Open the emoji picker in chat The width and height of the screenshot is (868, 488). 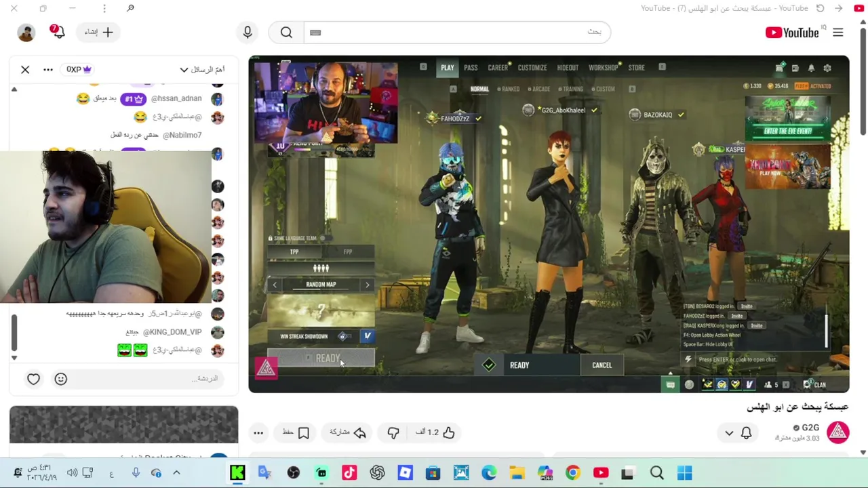[61, 379]
